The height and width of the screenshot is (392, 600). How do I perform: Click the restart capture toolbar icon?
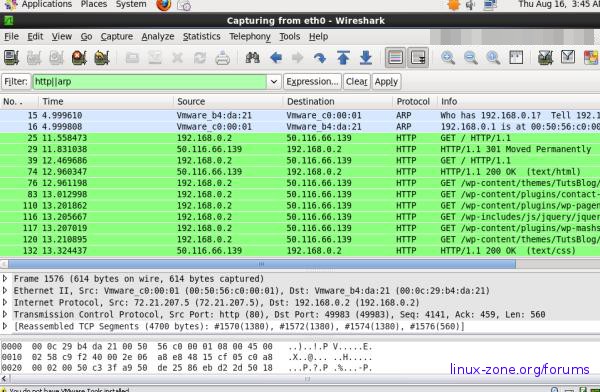[x=102, y=58]
